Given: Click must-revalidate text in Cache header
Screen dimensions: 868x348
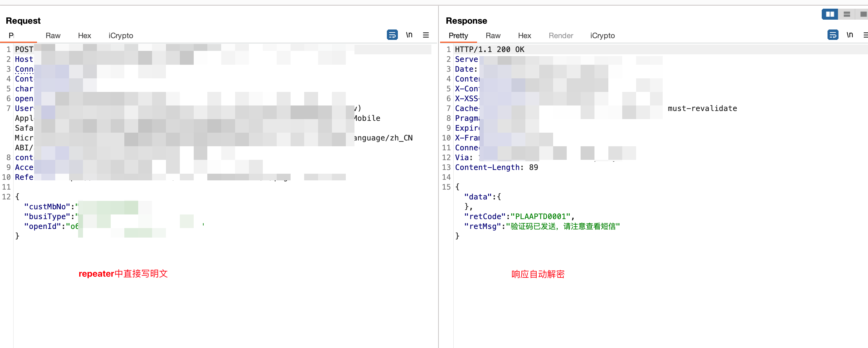Looking at the screenshot, I should [x=702, y=108].
